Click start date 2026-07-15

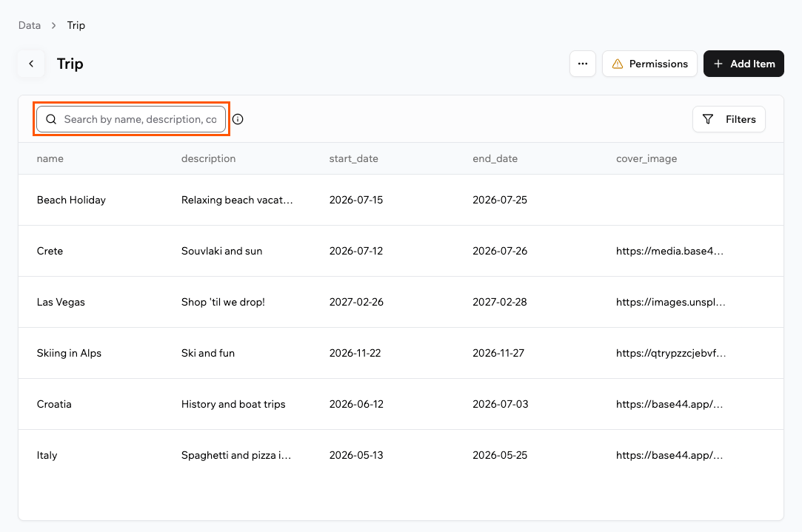[x=356, y=200]
